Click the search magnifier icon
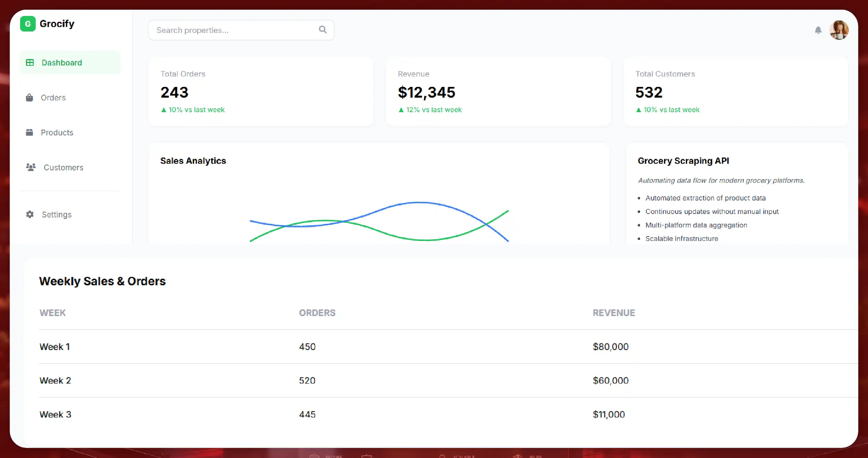This screenshot has height=458, width=868. 323,30
